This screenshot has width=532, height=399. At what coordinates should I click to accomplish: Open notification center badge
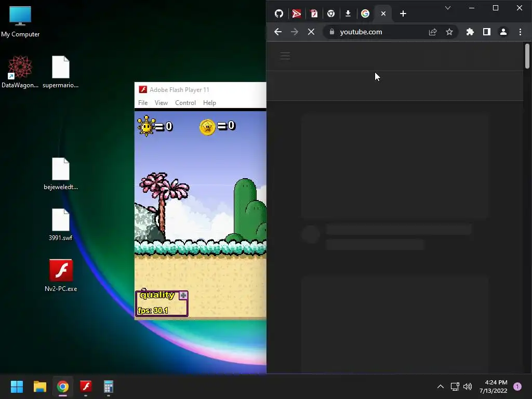517,387
